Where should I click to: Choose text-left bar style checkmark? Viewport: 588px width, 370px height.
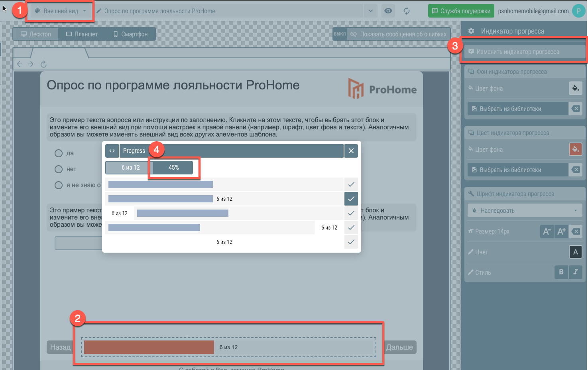pos(351,213)
